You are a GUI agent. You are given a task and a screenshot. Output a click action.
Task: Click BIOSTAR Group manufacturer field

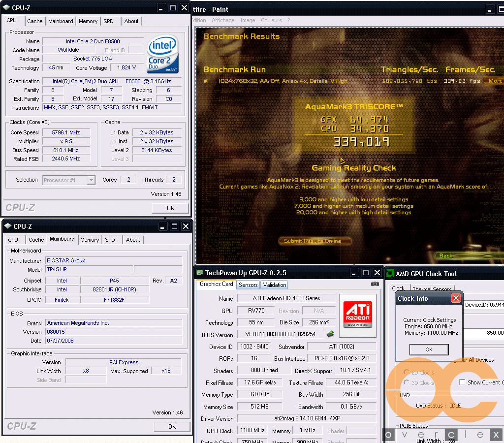coord(114,260)
